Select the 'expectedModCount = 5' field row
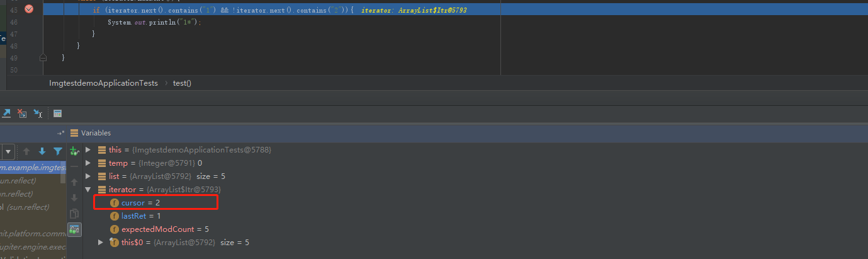 click(159, 229)
